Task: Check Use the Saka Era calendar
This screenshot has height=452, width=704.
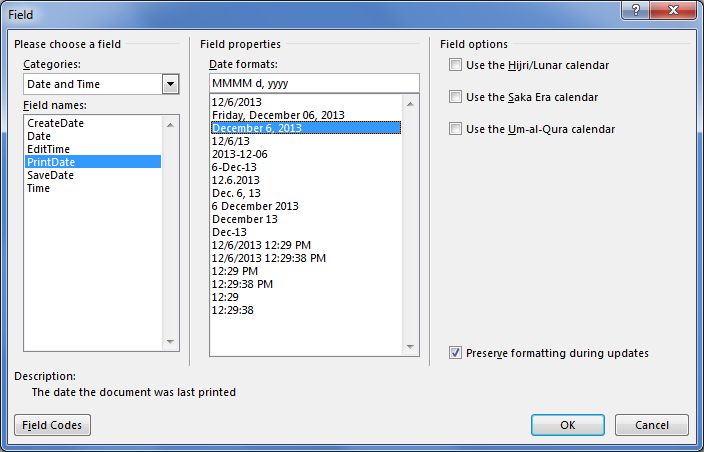Action: [456, 97]
